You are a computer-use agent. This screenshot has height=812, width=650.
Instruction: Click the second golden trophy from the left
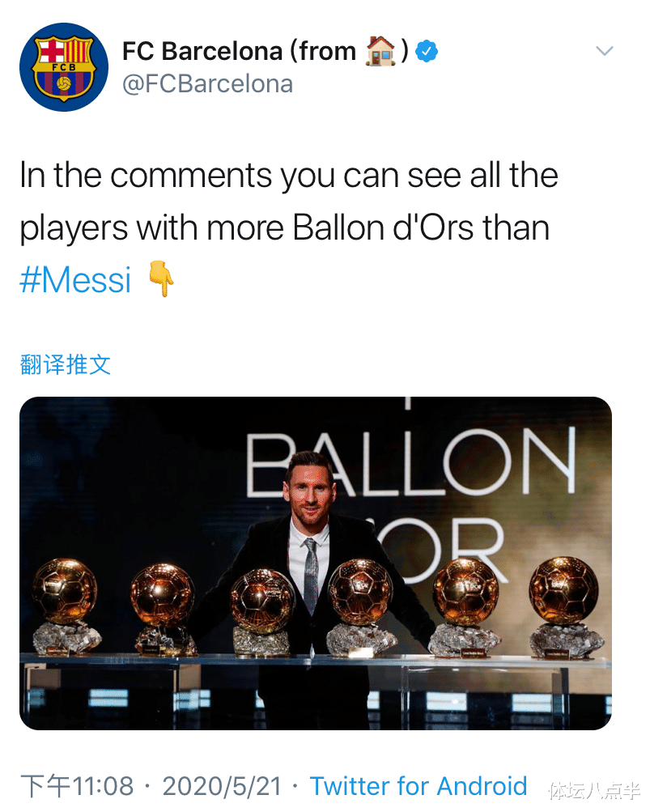click(x=162, y=595)
